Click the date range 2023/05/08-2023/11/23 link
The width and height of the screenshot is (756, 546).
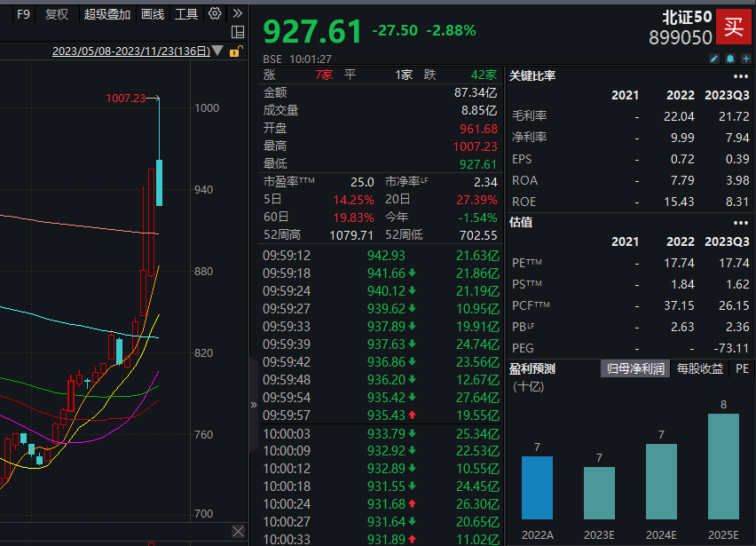click(x=130, y=51)
